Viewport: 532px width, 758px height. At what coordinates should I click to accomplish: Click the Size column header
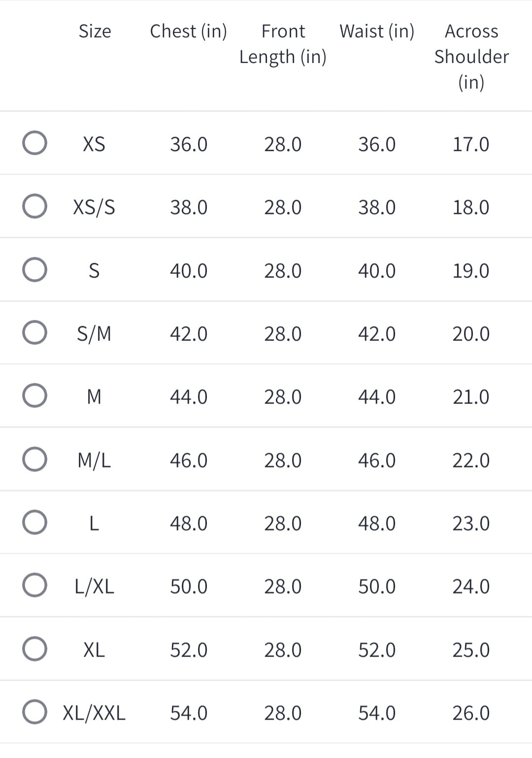click(x=95, y=31)
